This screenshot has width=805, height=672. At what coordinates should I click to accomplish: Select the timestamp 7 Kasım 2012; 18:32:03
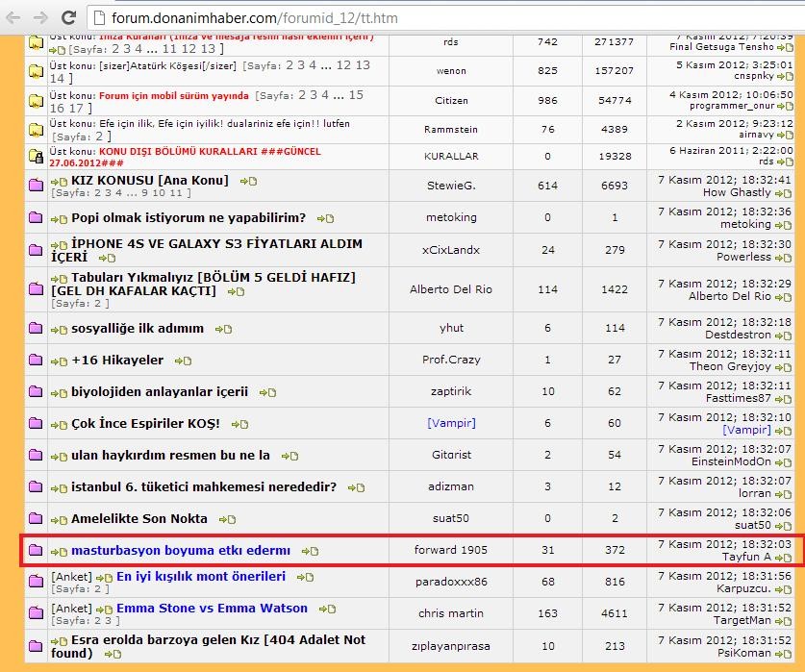725,544
